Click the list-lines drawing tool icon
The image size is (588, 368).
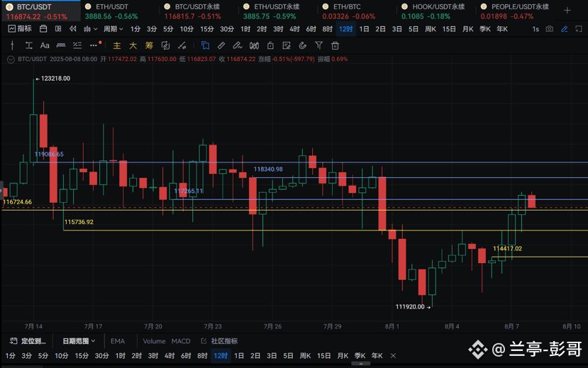click(x=77, y=45)
